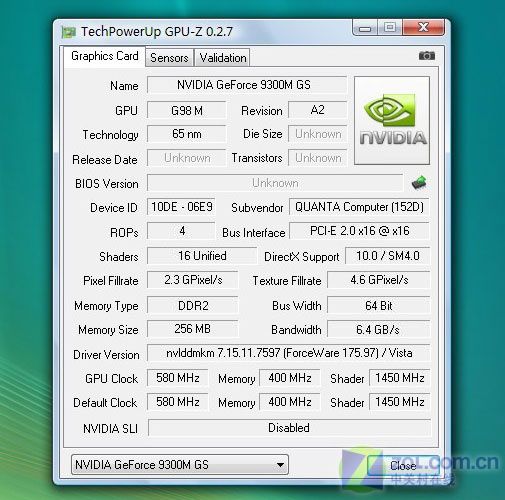The width and height of the screenshot is (505, 500).
Task: Click GPU Clock row Shader 1450 MHz
Action: click(400, 378)
